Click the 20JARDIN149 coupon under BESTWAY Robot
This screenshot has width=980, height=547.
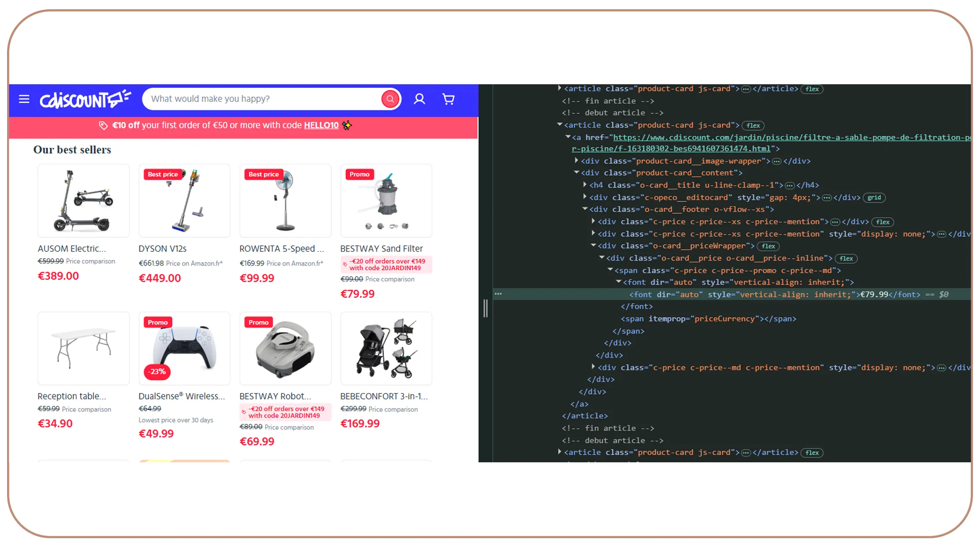click(285, 412)
